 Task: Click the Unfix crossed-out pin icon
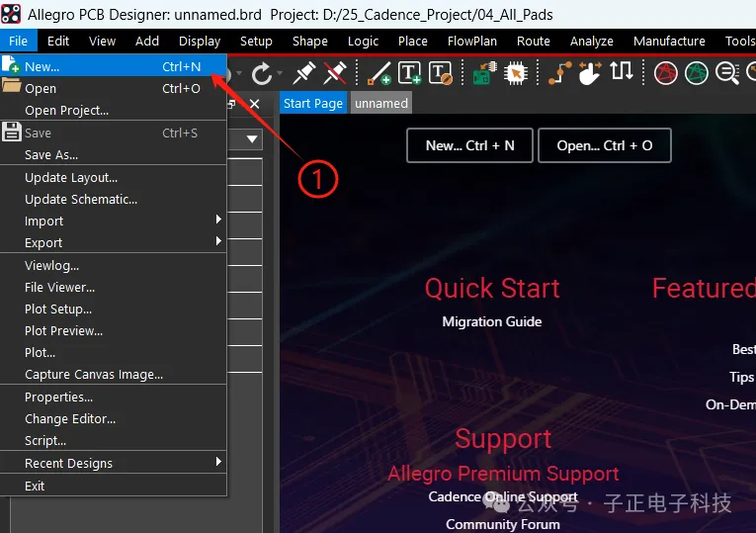pyautogui.click(x=335, y=73)
